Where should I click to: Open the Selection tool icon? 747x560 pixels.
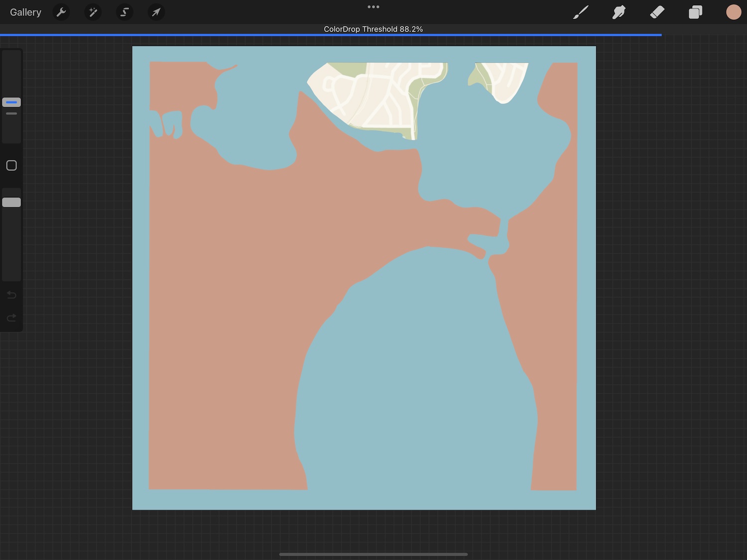(x=124, y=12)
